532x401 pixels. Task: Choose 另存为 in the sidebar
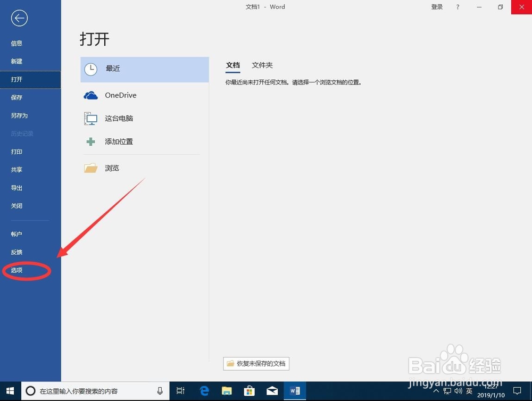(x=19, y=115)
